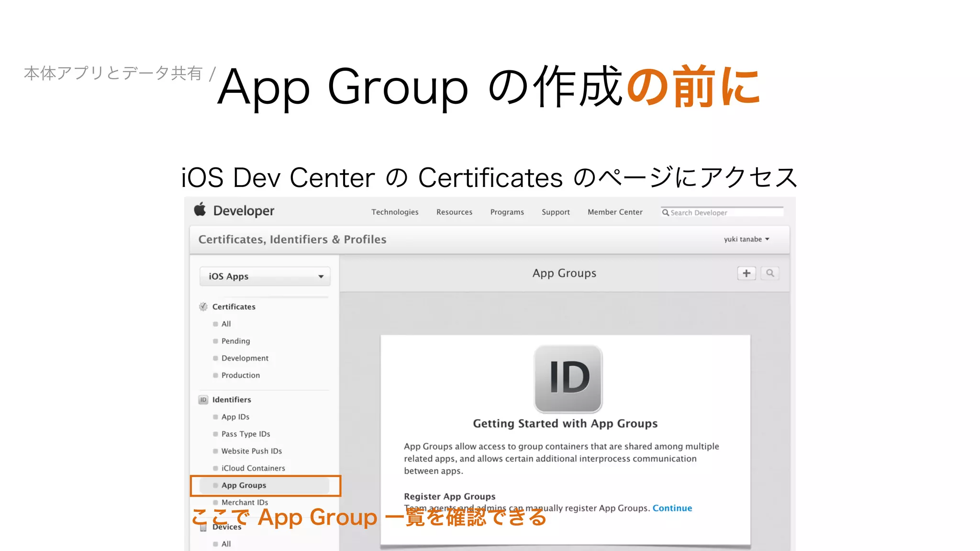Image resolution: width=980 pixels, height=551 pixels.
Task: Select All under Devices
Action: [x=226, y=544]
